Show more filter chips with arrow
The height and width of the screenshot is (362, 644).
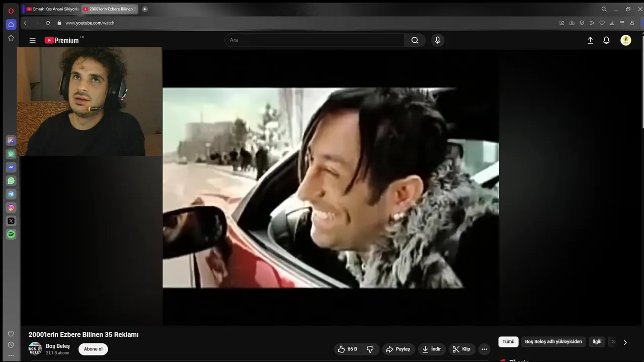[x=625, y=342]
